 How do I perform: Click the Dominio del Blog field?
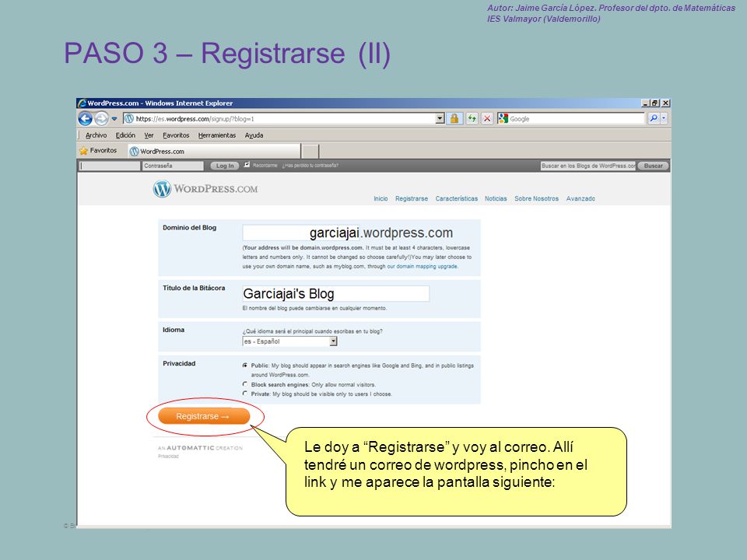pos(302,233)
